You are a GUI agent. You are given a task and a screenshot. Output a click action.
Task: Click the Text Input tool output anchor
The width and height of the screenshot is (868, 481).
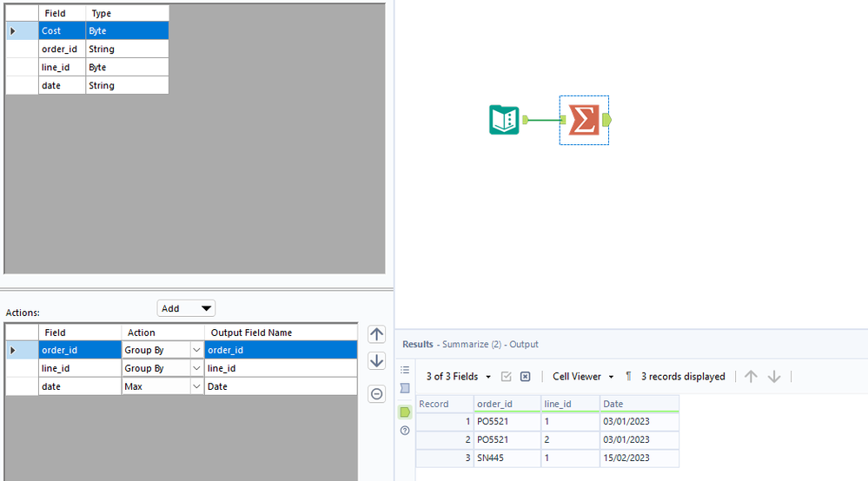coord(525,120)
